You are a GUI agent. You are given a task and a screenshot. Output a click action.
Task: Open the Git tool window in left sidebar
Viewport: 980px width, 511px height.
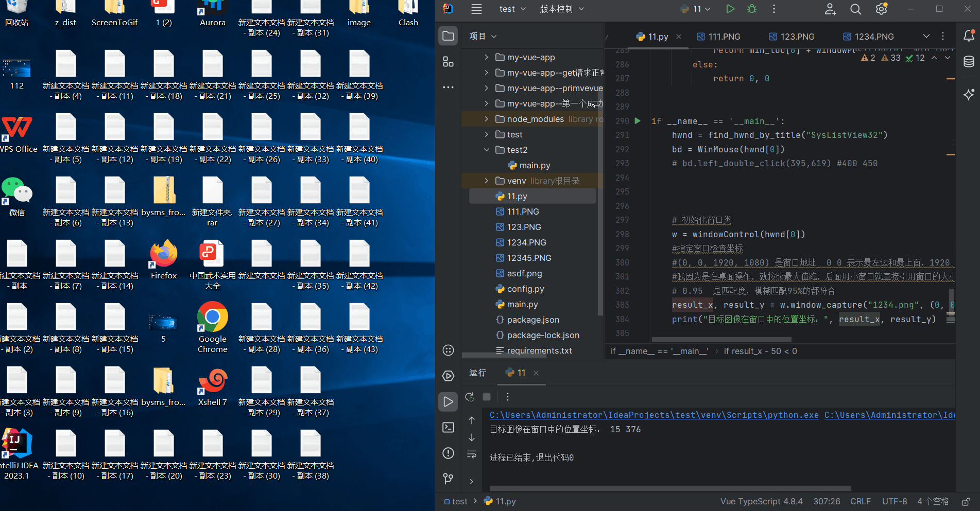tap(448, 479)
